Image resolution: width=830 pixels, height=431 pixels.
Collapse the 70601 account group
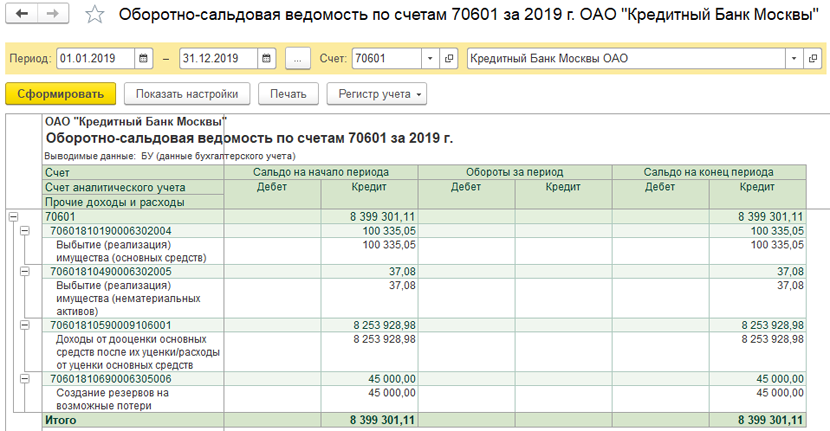(x=13, y=216)
